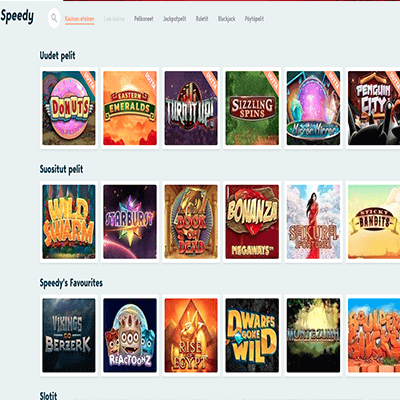Screen dimensions: 400x400
Task: Switch to the Pöytäpelit tab
Action: coord(254,19)
